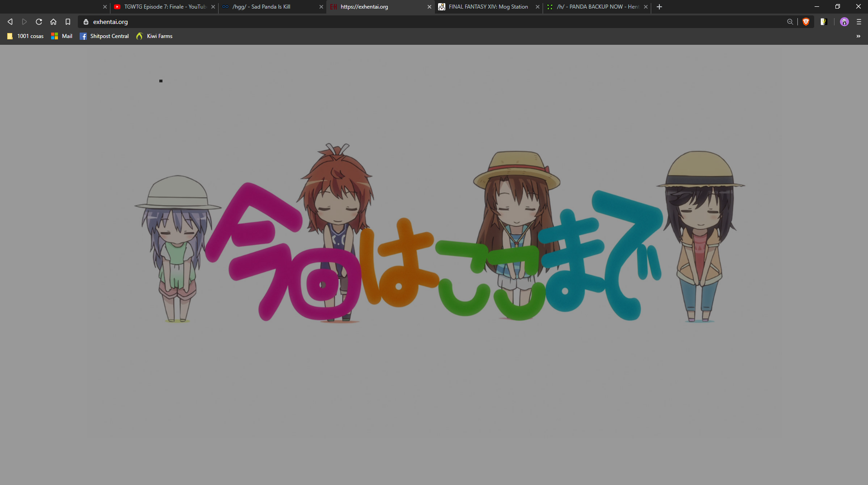868x485 pixels.
Task: Restore down the browser window
Action: tap(838, 7)
